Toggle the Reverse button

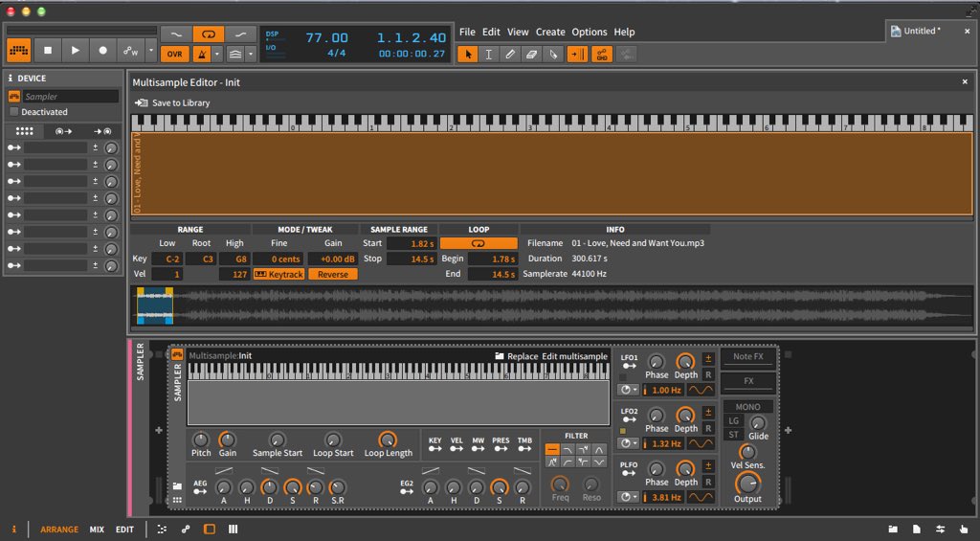[332, 274]
